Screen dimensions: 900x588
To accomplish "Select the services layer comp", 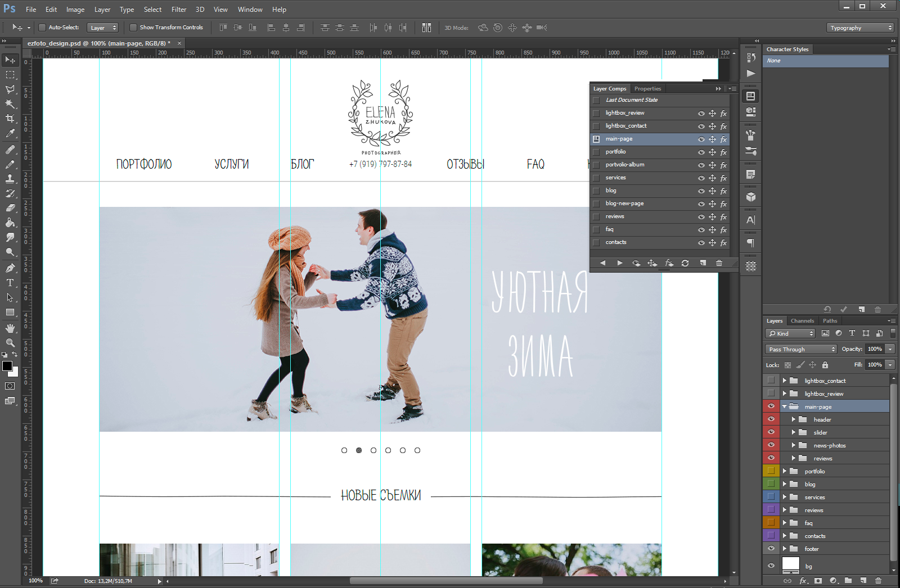I will pyautogui.click(x=659, y=178).
